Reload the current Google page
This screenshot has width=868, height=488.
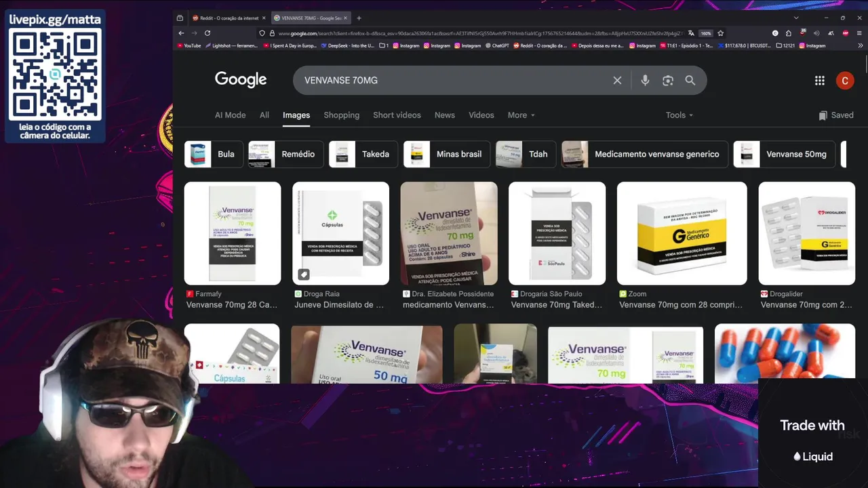click(208, 33)
